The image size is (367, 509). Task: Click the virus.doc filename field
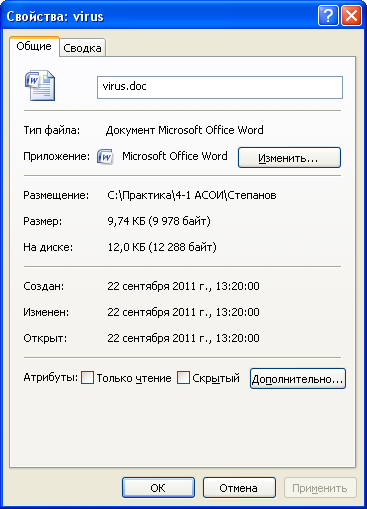tap(220, 87)
